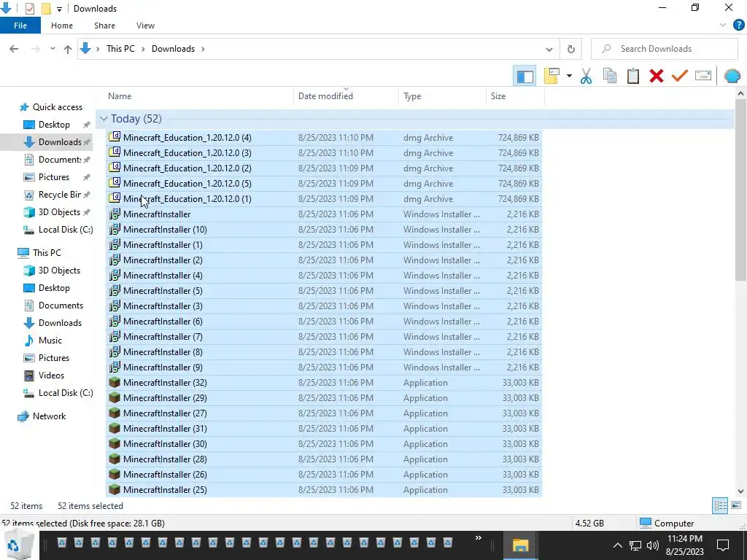Click the red X Delete toolbar icon
This screenshot has width=747, height=560.
(x=656, y=76)
